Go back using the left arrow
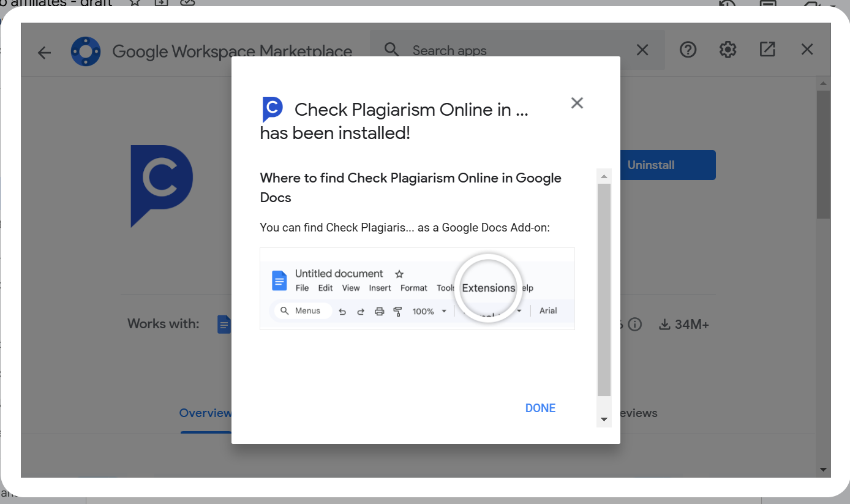This screenshot has width=850, height=504. tap(44, 53)
